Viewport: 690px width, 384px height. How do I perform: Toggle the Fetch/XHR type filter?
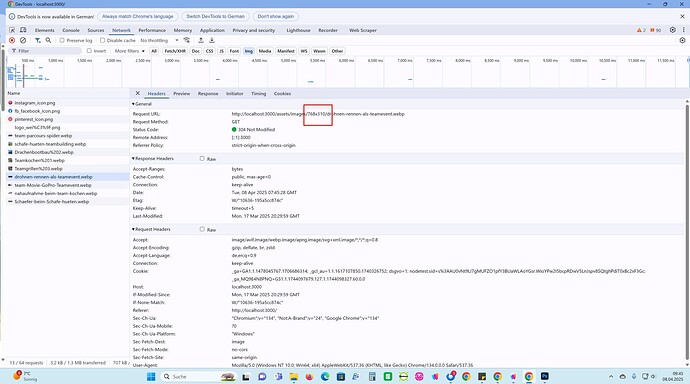pyautogui.click(x=175, y=51)
